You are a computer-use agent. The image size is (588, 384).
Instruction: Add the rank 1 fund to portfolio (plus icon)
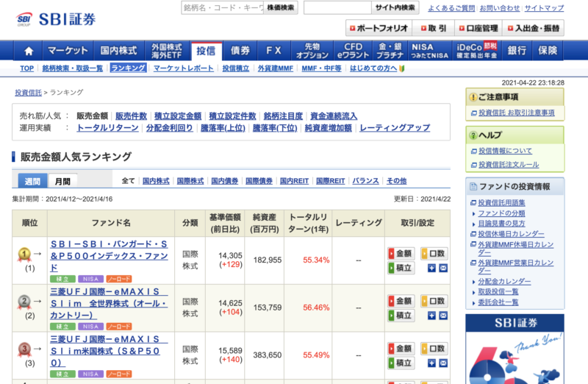coord(431,268)
